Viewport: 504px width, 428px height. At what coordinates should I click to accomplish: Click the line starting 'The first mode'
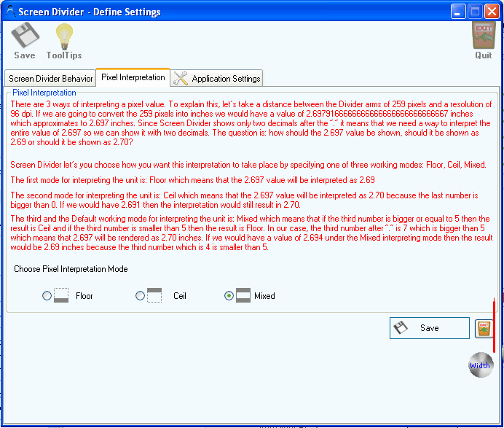tap(192, 180)
